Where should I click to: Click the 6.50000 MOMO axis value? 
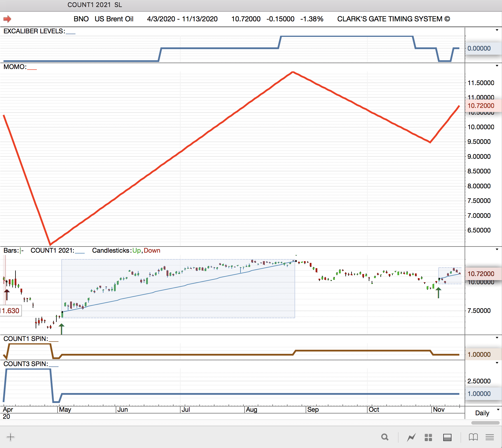tap(479, 230)
